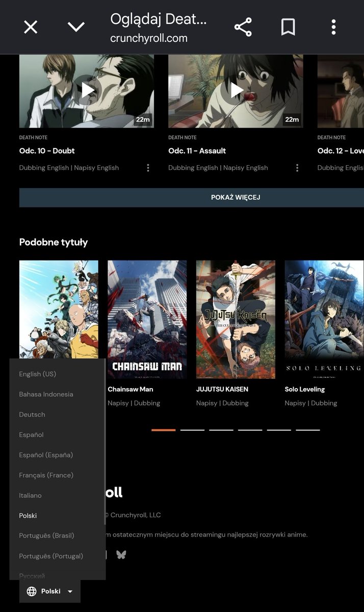364x612 pixels.
Task: Go to second carousel page indicator
Action: [x=192, y=430]
